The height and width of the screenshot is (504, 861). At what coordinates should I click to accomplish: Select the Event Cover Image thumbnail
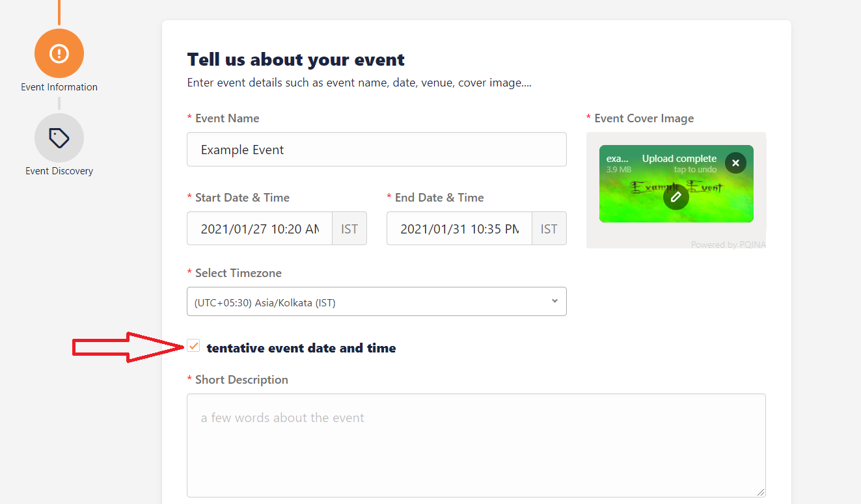[x=676, y=183]
